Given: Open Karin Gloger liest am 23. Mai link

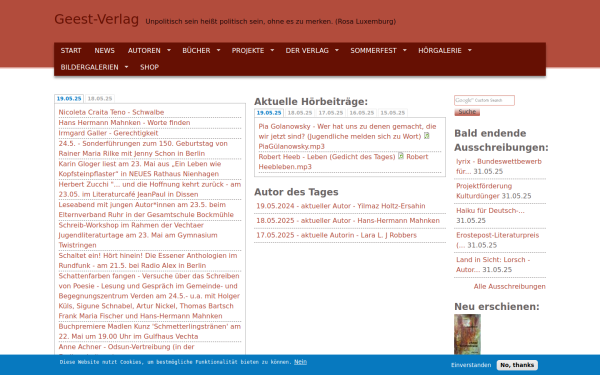Looking at the screenshot, I should tap(140, 169).
